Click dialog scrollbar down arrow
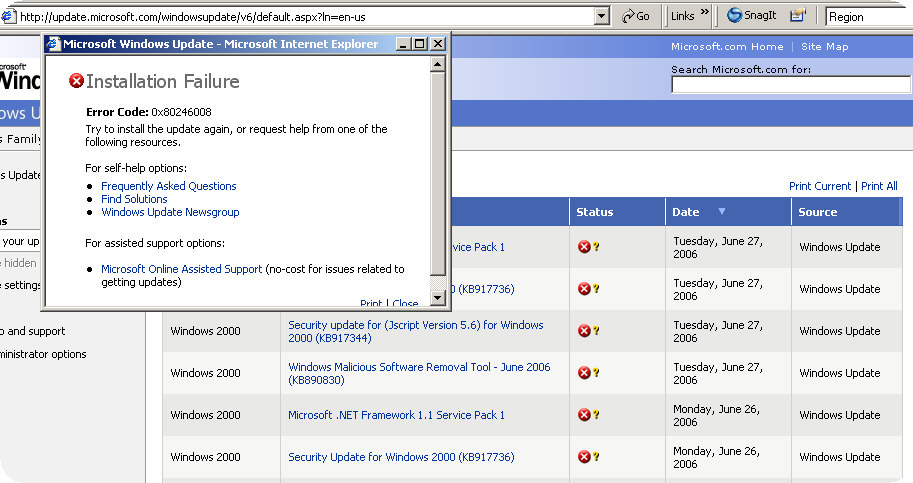913x483 pixels. [x=437, y=298]
